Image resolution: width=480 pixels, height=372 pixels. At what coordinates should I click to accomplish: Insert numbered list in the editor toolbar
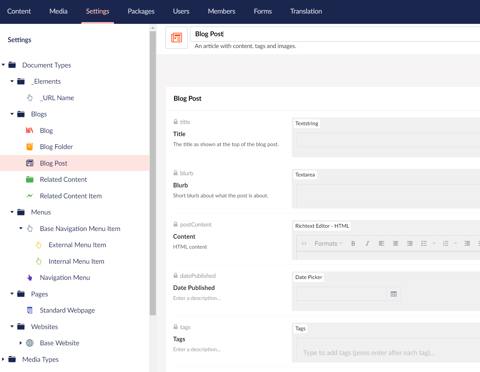tap(445, 243)
